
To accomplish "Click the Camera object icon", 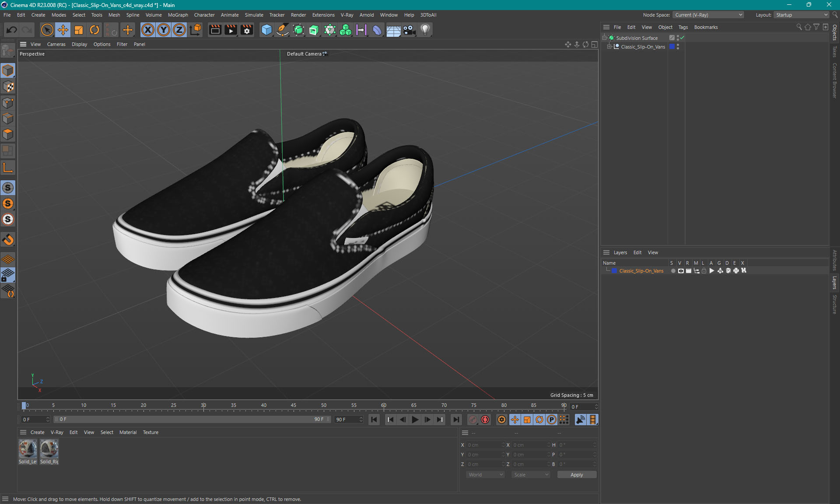I will [x=409, y=30].
